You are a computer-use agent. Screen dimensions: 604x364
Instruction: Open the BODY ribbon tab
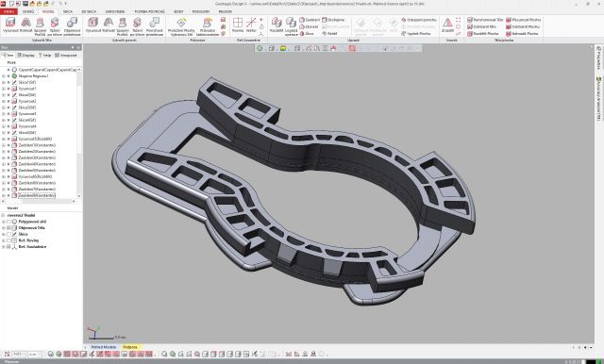click(178, 11)
